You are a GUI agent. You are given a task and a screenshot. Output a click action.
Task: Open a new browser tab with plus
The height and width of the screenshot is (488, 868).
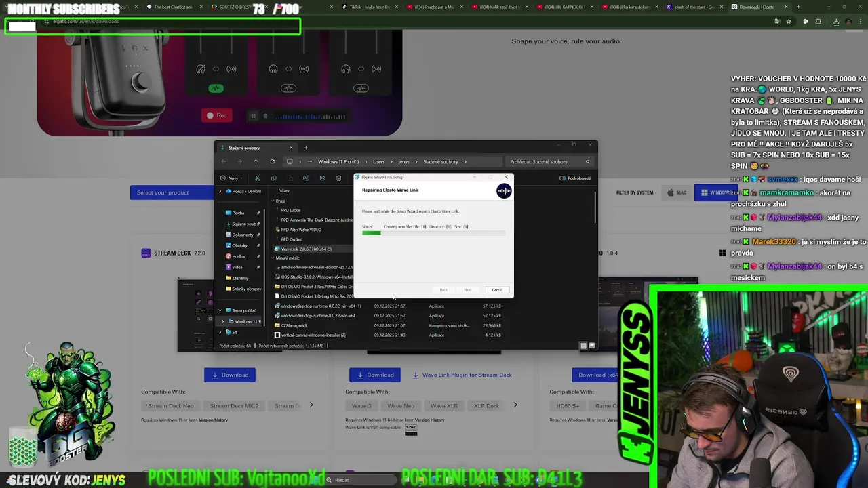tap(798, 7)
